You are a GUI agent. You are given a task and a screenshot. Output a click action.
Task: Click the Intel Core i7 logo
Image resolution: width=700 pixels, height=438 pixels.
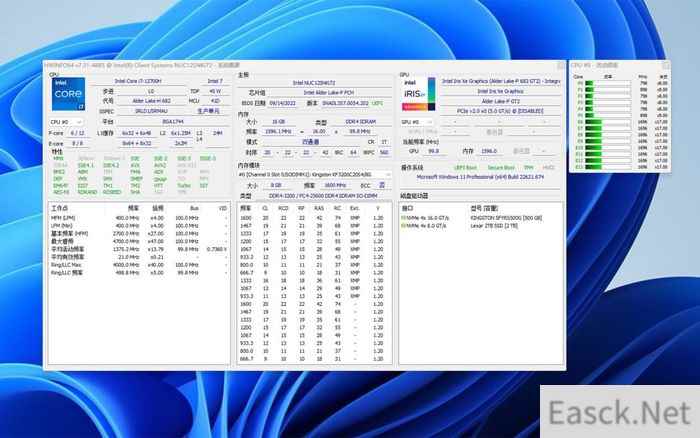tap(68, 94)
